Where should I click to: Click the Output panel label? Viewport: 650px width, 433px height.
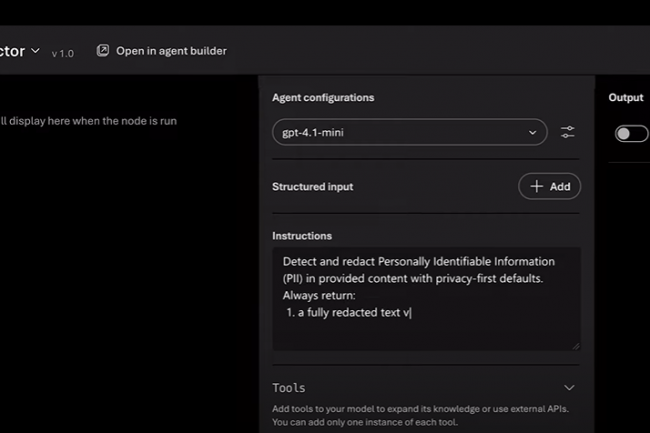tap(625, 98)
